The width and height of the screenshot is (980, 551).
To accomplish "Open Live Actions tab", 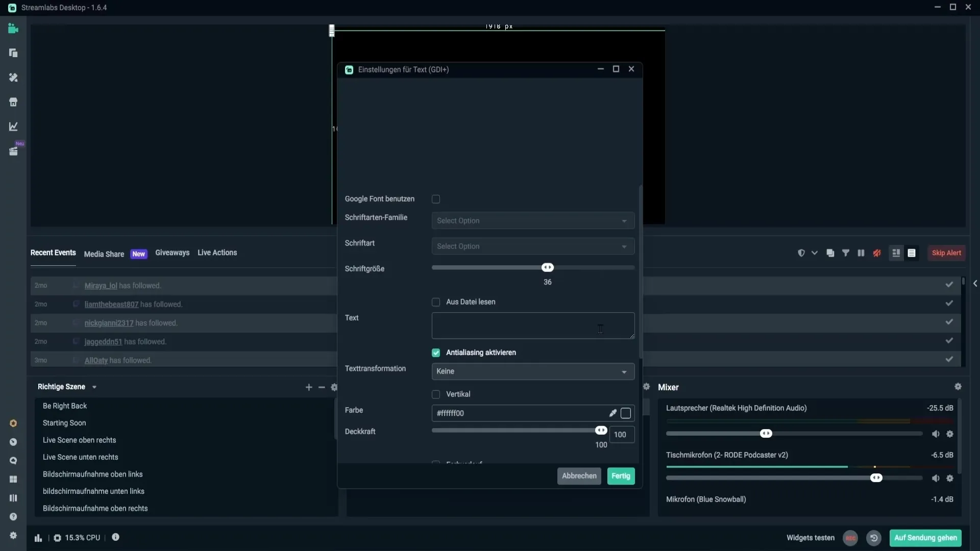I will pos(217,253).
